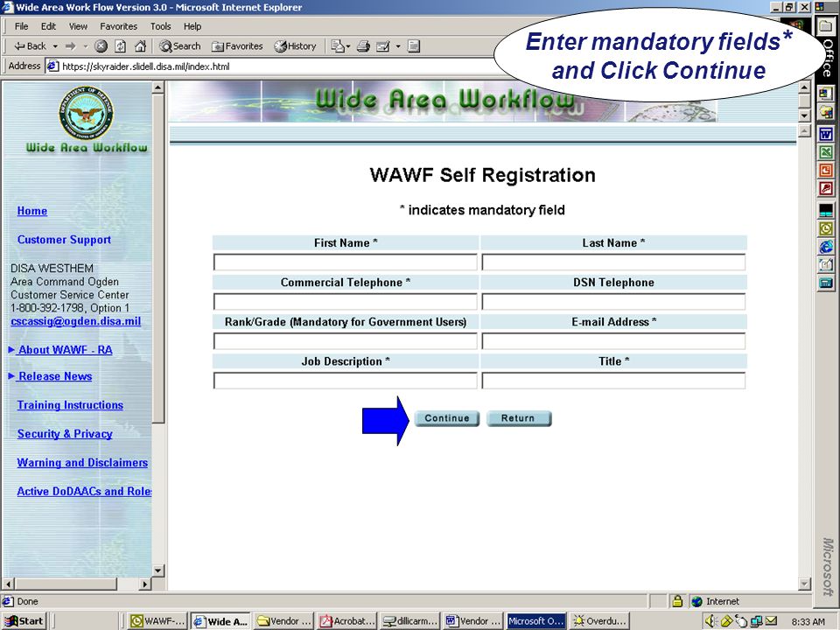The width and height of the screenshot is (840, 630).
Task: Click sidebar horizontal scrollbar right arrow
Action: tap(145, 584)
